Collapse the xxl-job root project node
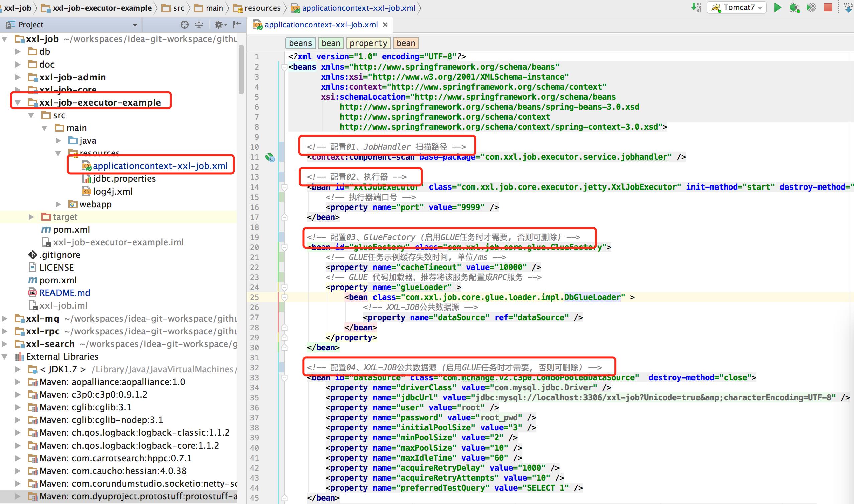 coord(5,39)
